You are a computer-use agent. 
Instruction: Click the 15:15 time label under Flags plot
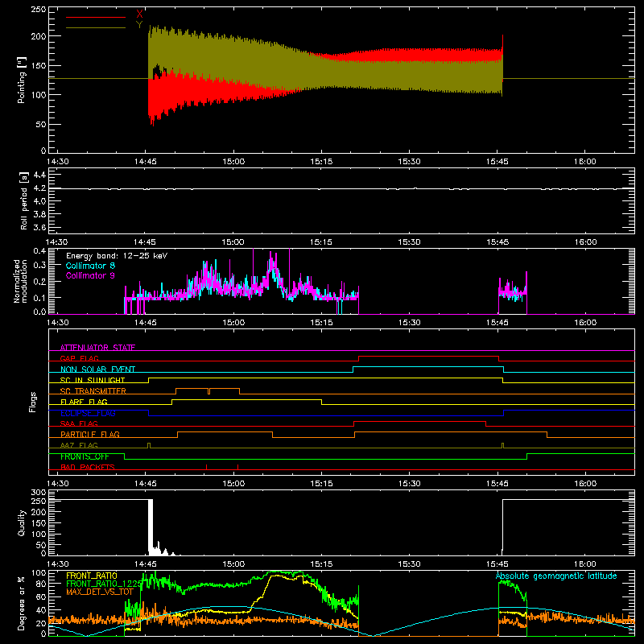[x=321, y=484]
